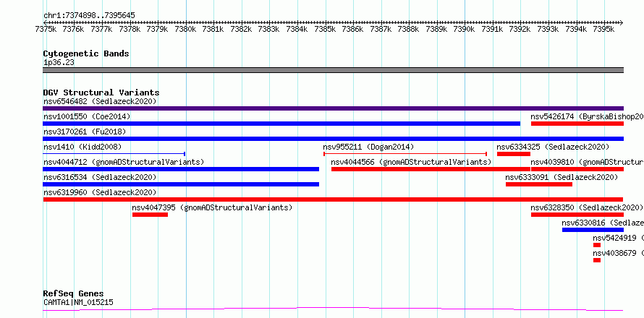Screen dimensions: 644x318
Task: Click the nsv1001550 (Coe2014) label
Action: (87, 116)
